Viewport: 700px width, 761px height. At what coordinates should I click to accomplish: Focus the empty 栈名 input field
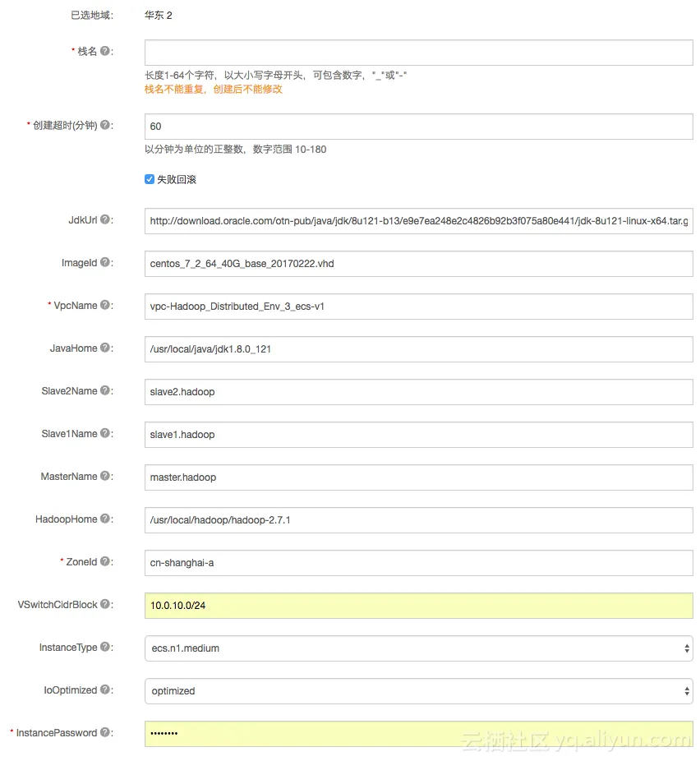tap(419, 53)
